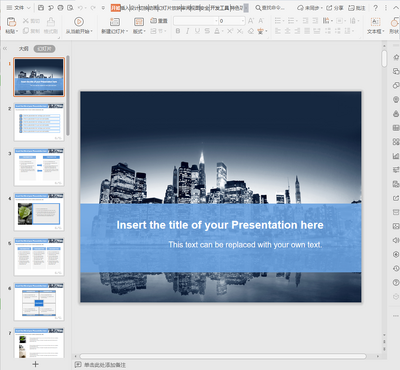Insert a text box using 文本框 icon
Screen dimensions: 400x370
pyautogui.click(x=375, y=22)
